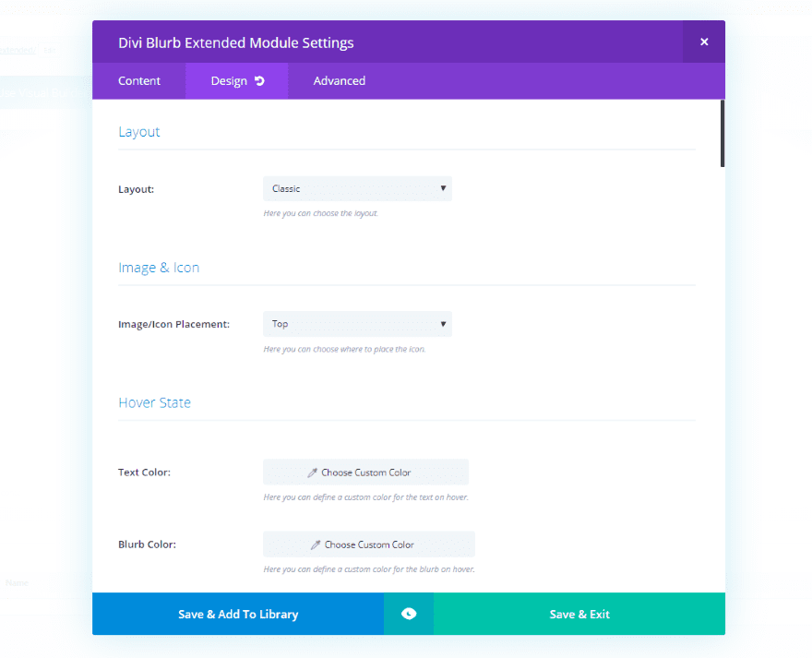Click the Image/Icon Placement dropdown arrow
This screenshot has width=812, height=658.
443,324
